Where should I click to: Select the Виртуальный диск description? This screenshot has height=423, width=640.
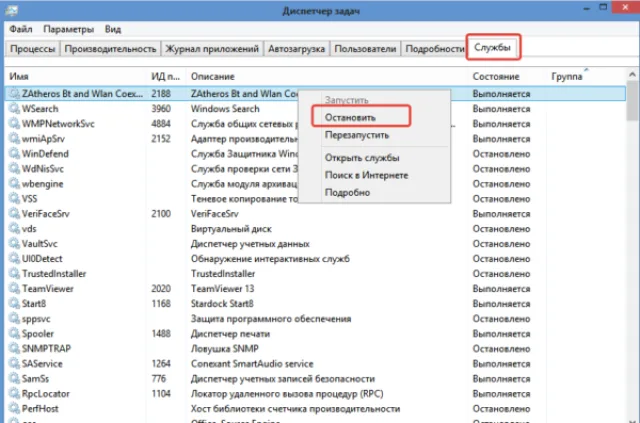pos(231,229)
